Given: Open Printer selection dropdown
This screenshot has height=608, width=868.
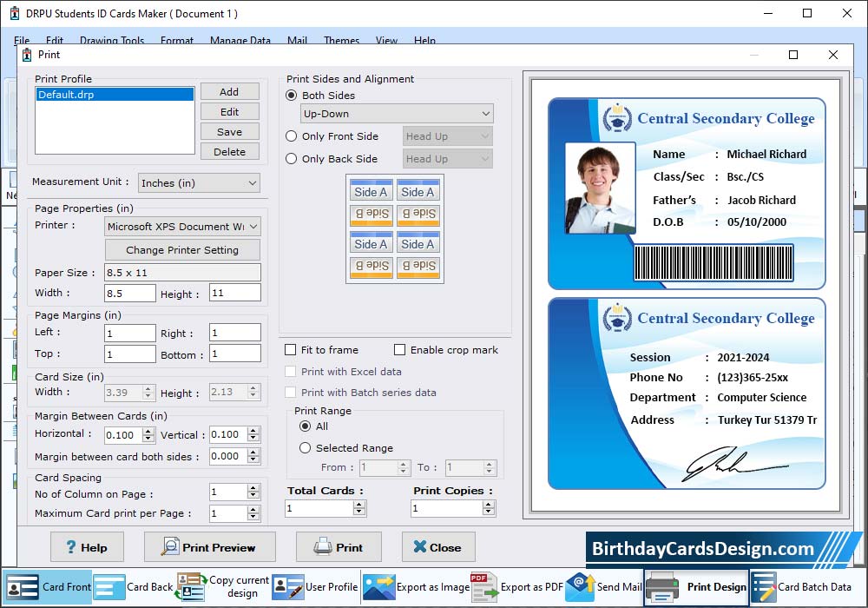Looking at the screenshot, I should point(182,227).
